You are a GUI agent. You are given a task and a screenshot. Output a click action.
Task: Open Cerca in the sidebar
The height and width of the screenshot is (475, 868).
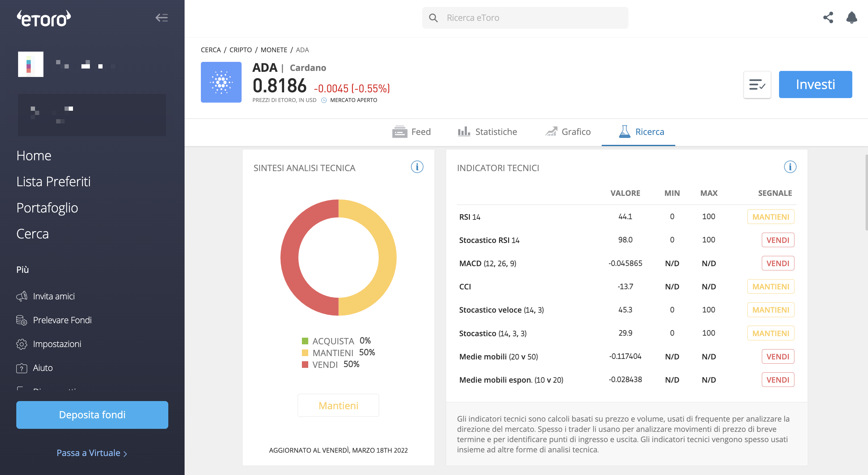(x=33, y=234)
